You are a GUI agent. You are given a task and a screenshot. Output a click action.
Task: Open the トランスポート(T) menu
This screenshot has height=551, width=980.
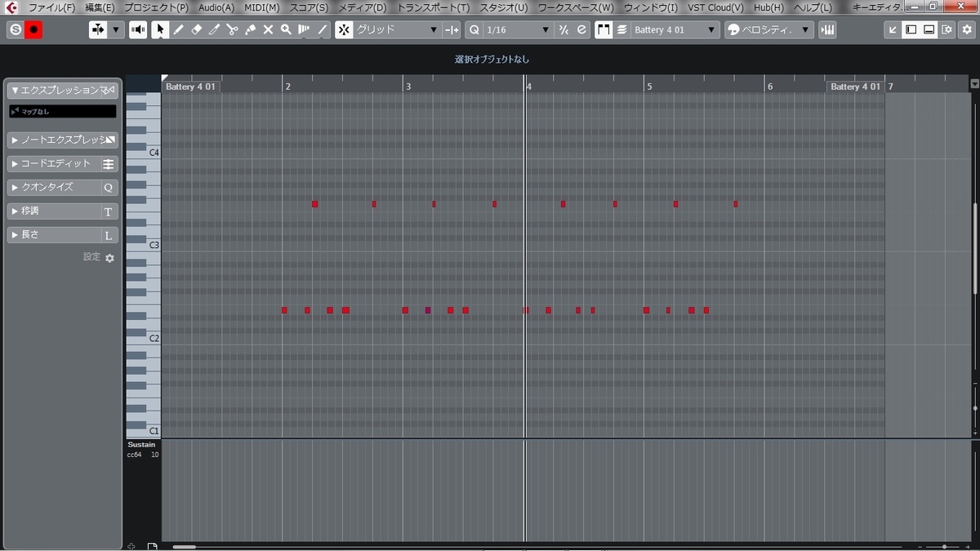(433, 7)
